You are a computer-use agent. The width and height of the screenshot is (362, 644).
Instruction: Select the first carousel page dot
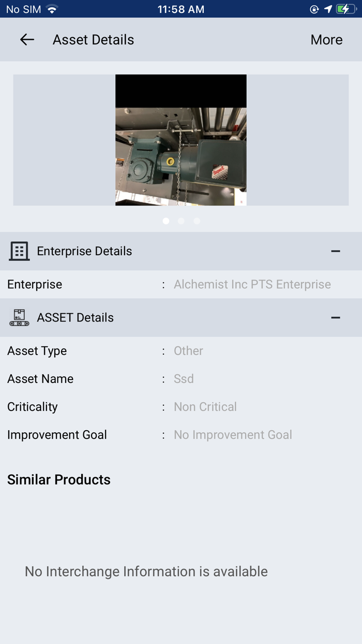tap(166, 221)
